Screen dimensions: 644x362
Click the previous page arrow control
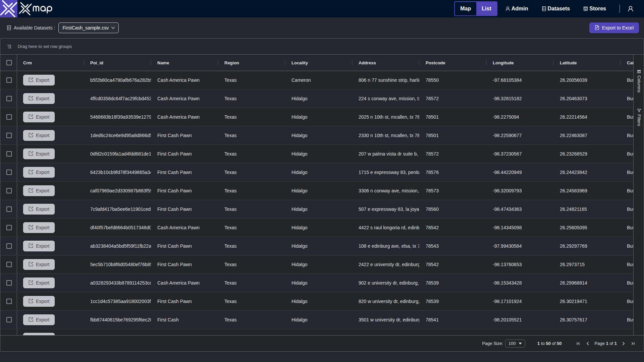pyautogui.click(x=588, y=343)
